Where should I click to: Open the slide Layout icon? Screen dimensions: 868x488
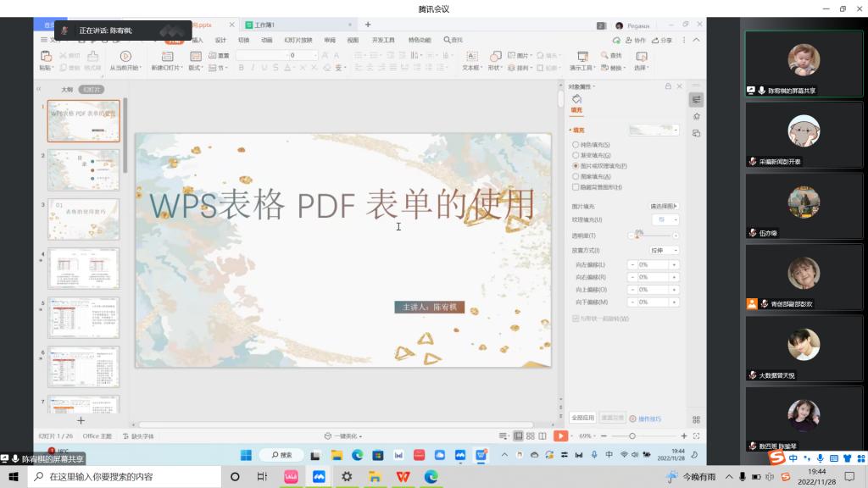pos(196,57)
